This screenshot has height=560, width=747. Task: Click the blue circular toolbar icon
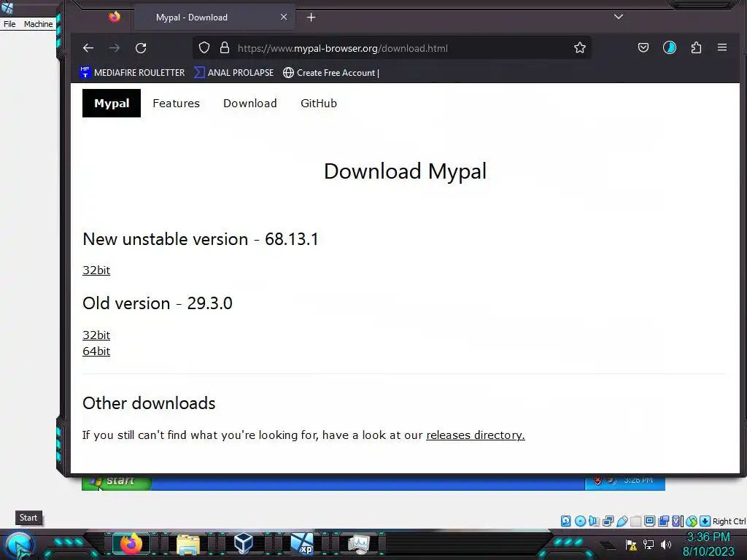[x=670, y=47]
